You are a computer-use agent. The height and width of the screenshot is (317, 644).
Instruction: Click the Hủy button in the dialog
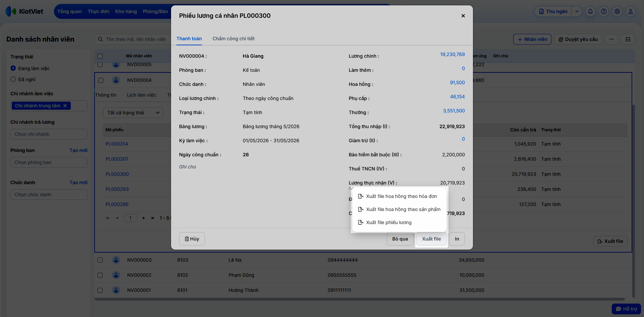pos(192,239)
